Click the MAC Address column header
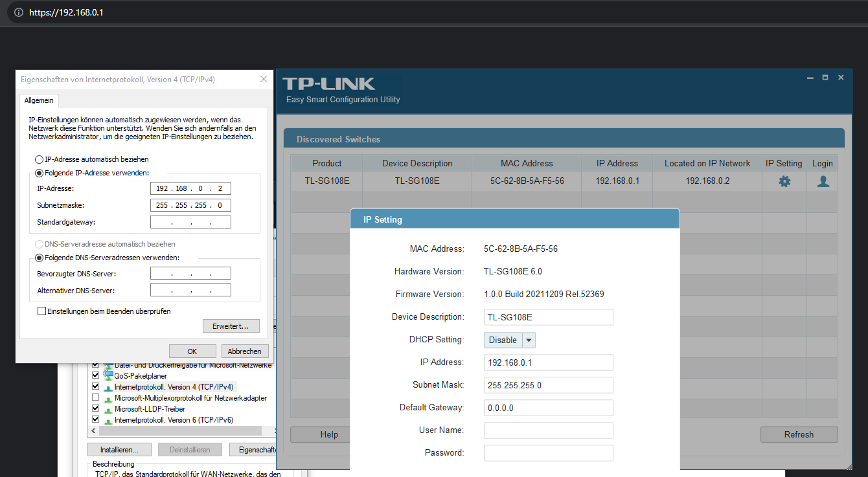This screenshot has width=868, height=477. click(x=527, y=163)
